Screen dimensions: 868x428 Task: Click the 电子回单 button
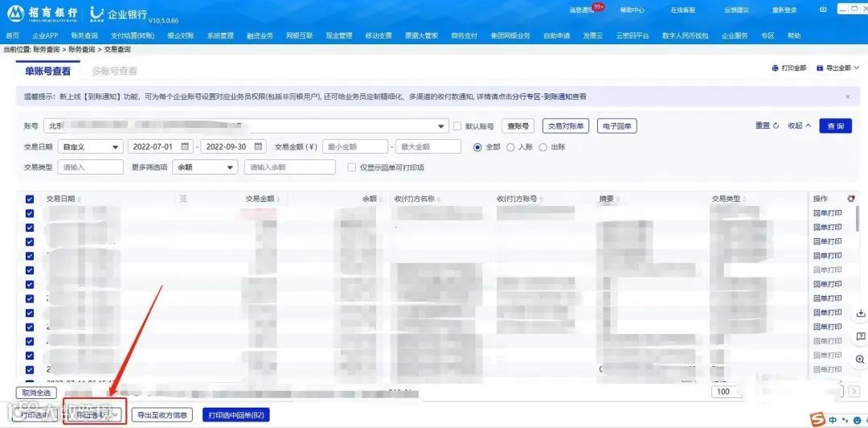point(616,126)
